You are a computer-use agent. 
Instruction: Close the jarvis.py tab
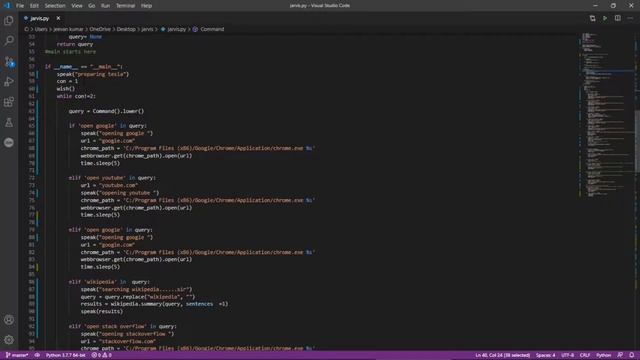tap(58, 18)
